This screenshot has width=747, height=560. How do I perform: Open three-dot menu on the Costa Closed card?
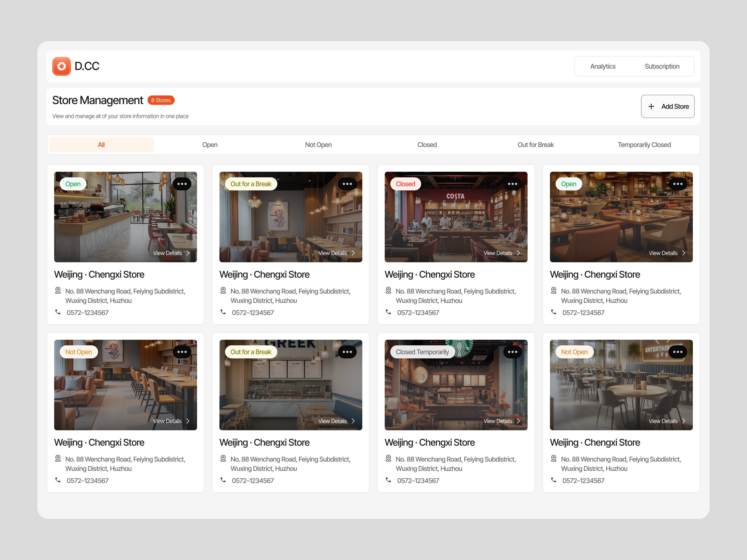(512, 184)
